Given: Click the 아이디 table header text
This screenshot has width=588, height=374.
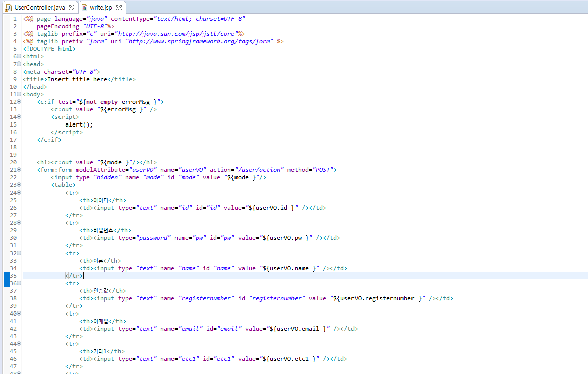Looking at the screenshot, I should [x=101, y=200].
